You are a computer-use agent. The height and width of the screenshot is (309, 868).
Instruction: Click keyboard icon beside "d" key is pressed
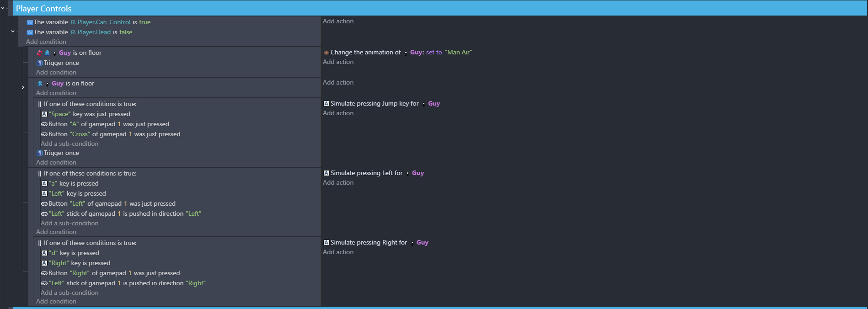click(44, 253)
